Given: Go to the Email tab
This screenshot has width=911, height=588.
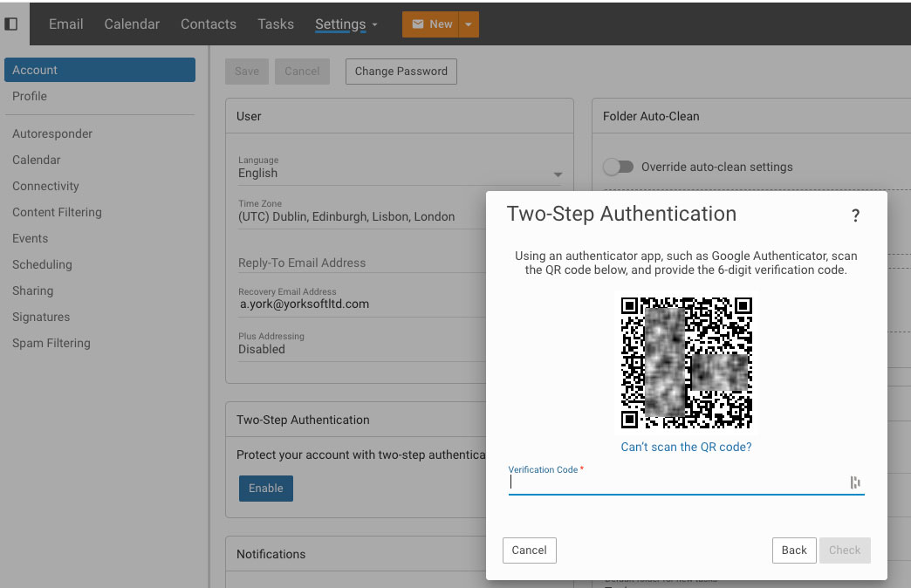Looking at the screenshot, I should pyautogui.click(x=65, y=24).
